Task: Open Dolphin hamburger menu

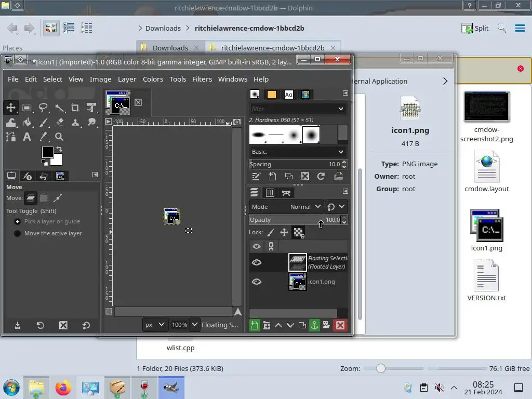Action: [x=520, y=28]
